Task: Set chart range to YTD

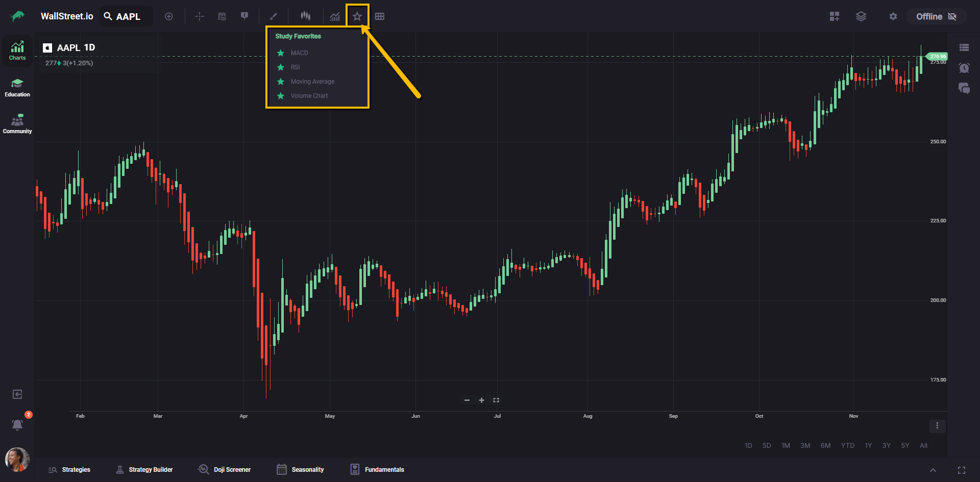Action: [847, 445]
